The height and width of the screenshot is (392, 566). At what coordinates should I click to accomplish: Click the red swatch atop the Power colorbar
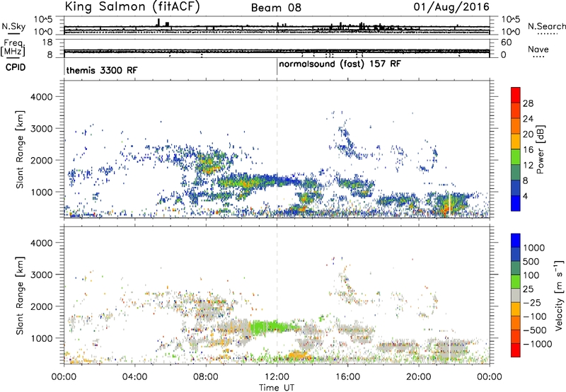pyautogui.click(x=516, y=95)
